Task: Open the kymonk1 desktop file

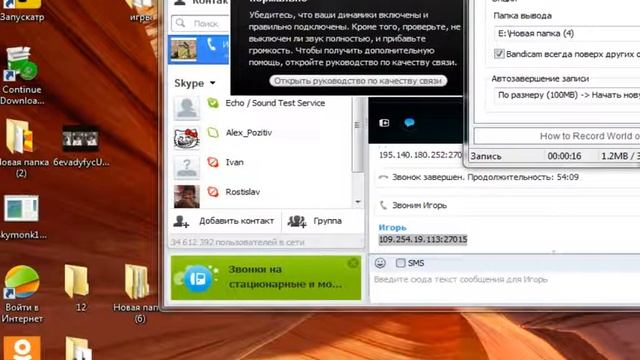Action: tap(21, 216)
